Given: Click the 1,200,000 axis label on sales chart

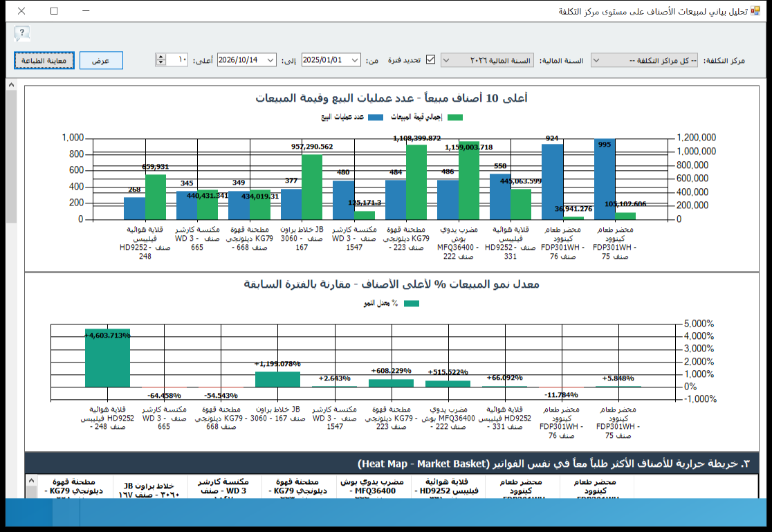Looking at the screenshot, I should coord(697,138).
